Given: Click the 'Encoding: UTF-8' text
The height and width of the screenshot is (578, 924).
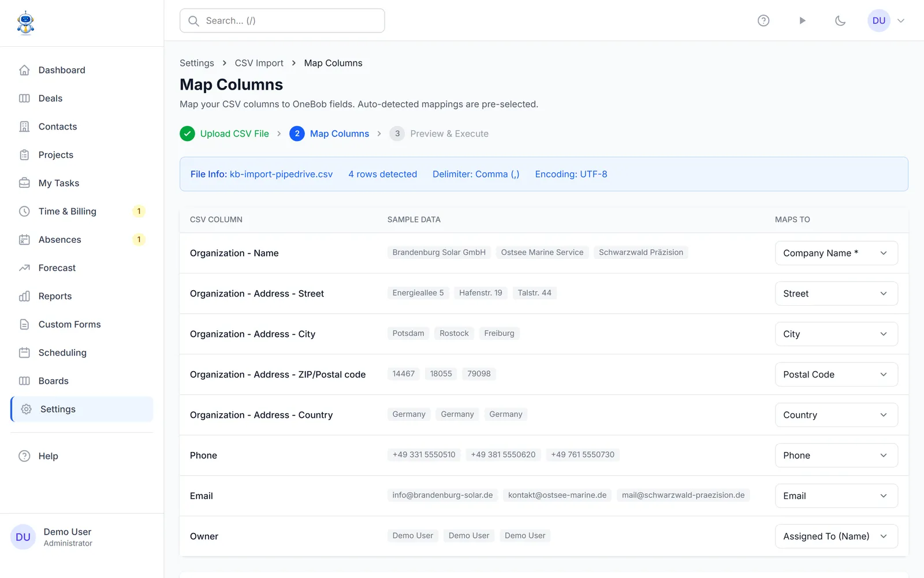Looking at the screenshot, I should [571, 174].
